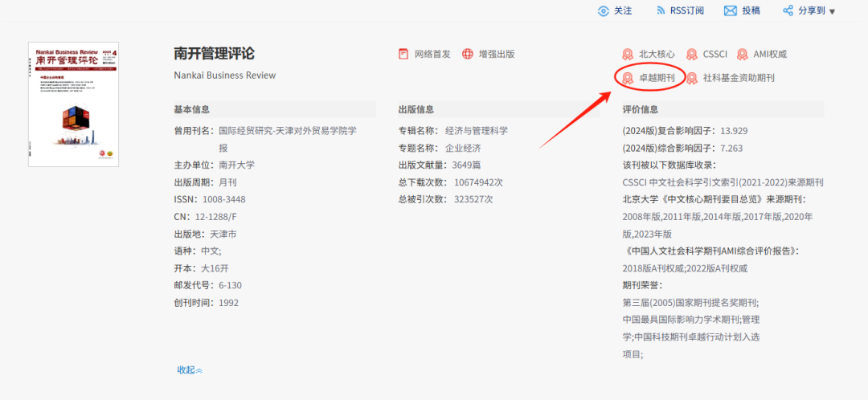Viewport: 868px width, 400px height.
Task: Select the 评价信息 section header
Action: pos(723,109)
